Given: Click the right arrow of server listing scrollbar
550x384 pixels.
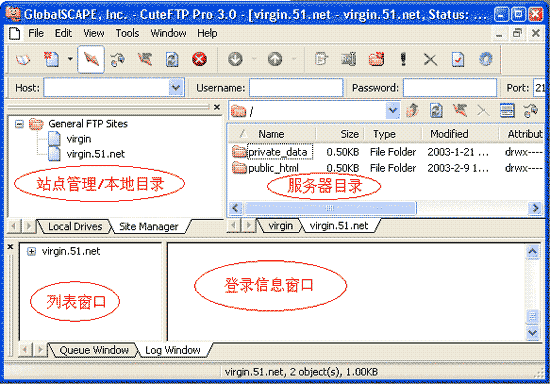Looking at the screenshot, I should point(535,208).
